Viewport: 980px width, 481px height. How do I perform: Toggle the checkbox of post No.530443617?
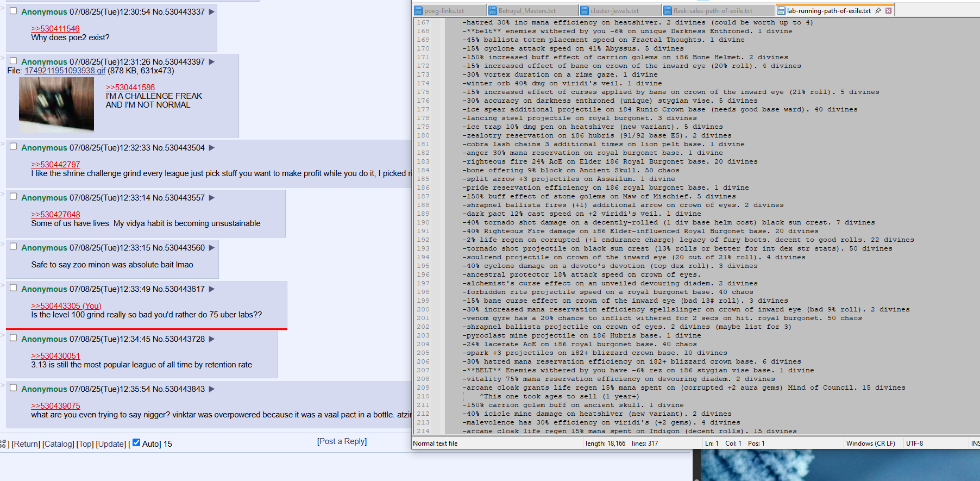pyautogui.click(x=14, y=288)
